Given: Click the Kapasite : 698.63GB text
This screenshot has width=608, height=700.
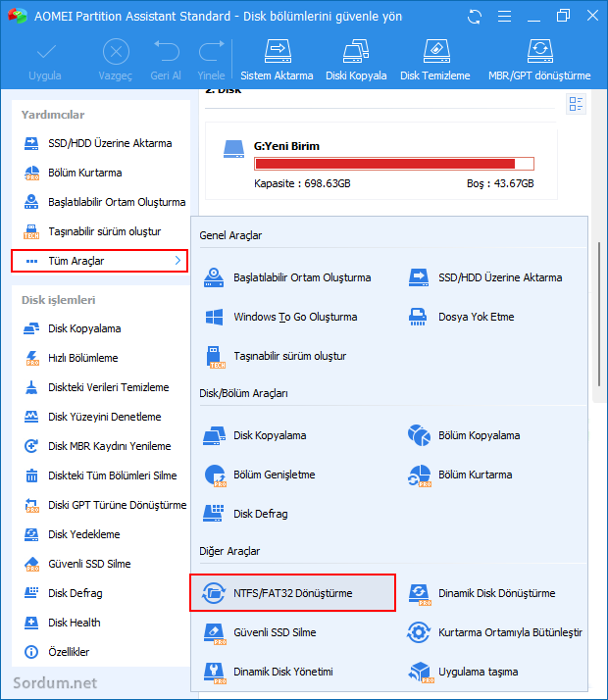Looking at the screenshot, I should [x=302, y=183].
